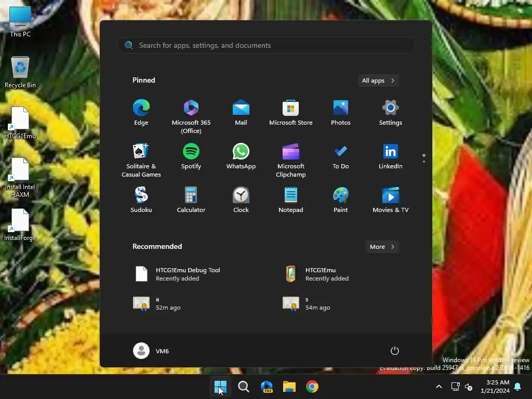532x399 pixels.
Task: Select This PC desktop icon
Action: click(20, 22)
